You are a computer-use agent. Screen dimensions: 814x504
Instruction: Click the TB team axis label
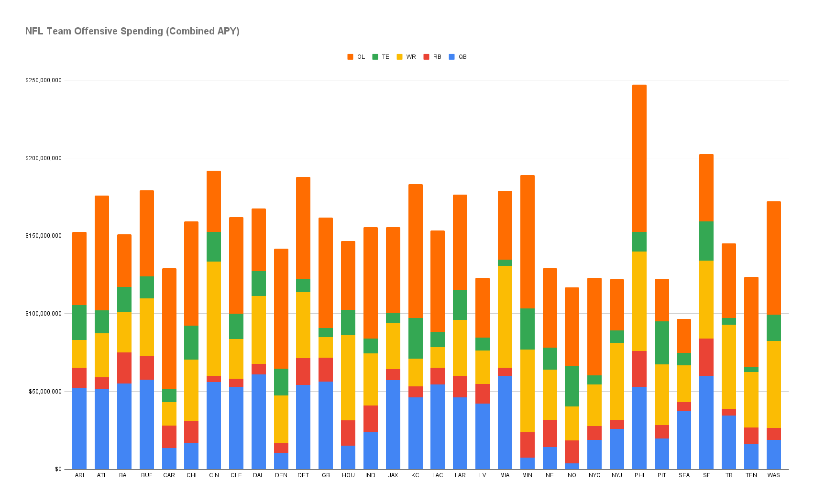(729, 475)
